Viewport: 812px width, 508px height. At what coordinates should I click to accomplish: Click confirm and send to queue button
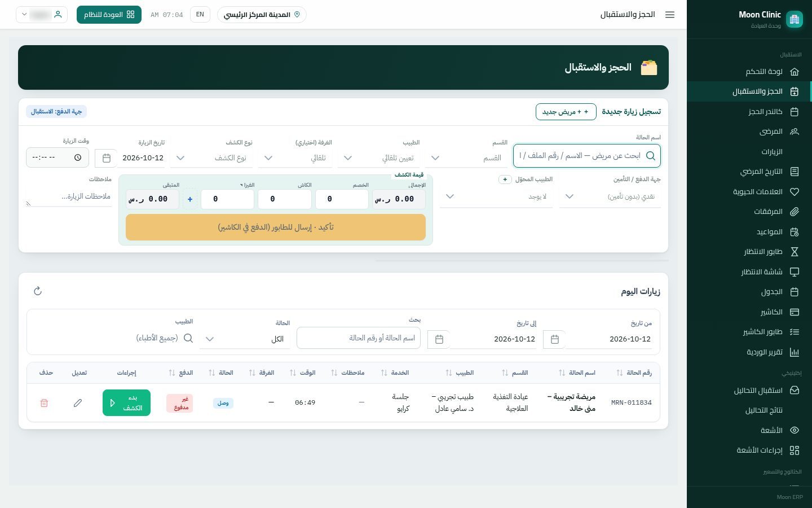click(276, 227)
